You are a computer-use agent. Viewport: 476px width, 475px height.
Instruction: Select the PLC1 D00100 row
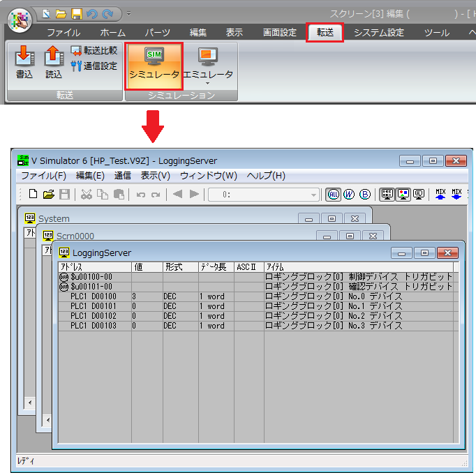pyautogui.click(x=94, y=296)
